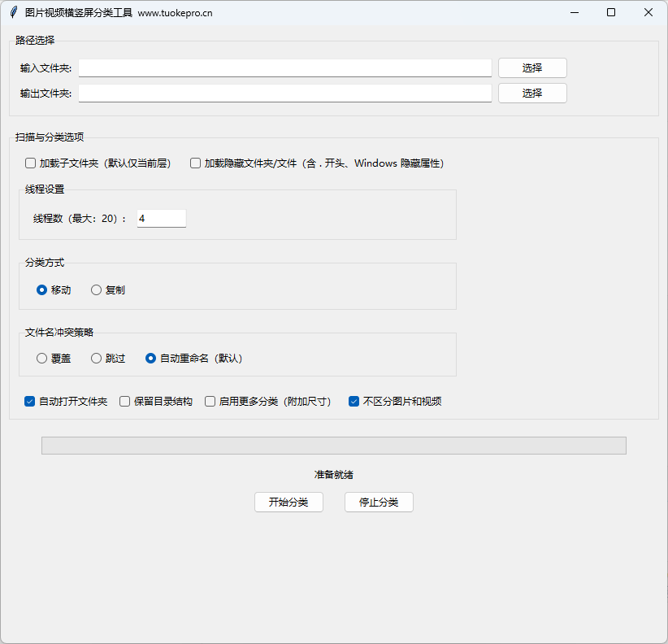
Task: Maximize the classification tool window
Action: coord(611,12)
